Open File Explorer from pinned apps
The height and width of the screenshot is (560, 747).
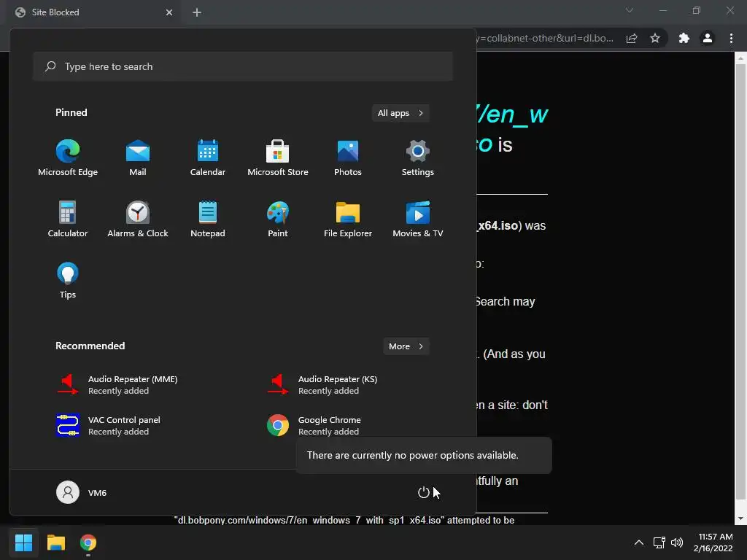tap(348, 219)
